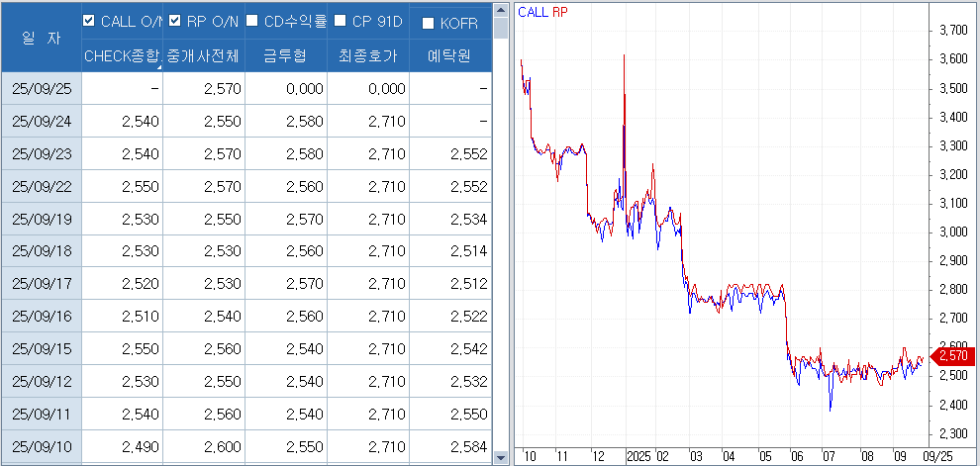The height and width of the screenshot is (466, 980).
Task: Click the 2025 label on chart axis
Action: click(x=639, y=458)
